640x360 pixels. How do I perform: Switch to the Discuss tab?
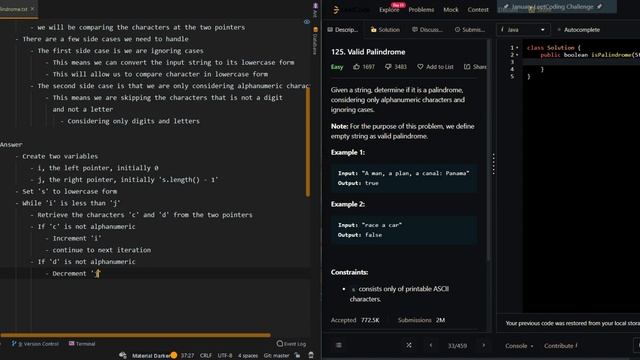tap(427, 29)
